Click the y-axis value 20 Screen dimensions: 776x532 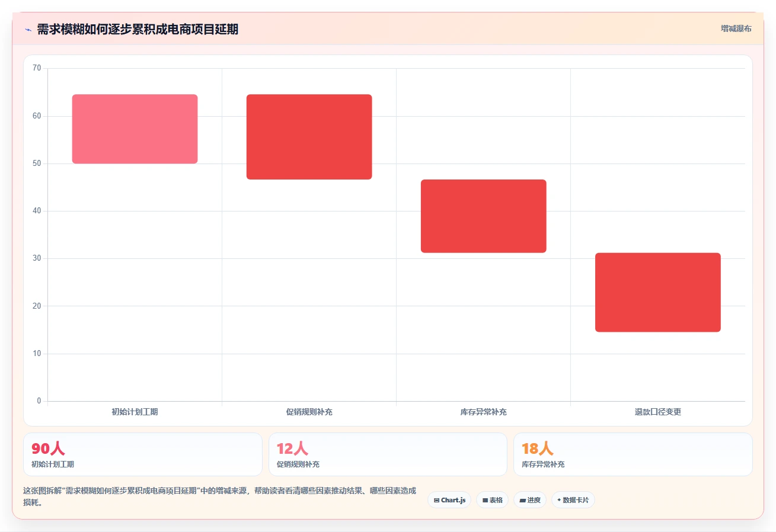click(x=37, y=306)
